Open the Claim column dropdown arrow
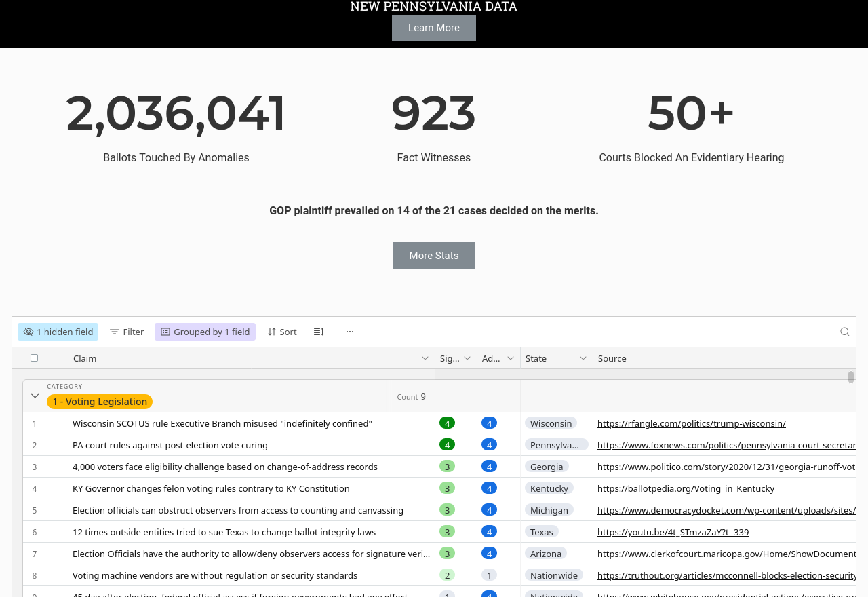This screenshot has width=868, height=597. [x=425, y=358]
